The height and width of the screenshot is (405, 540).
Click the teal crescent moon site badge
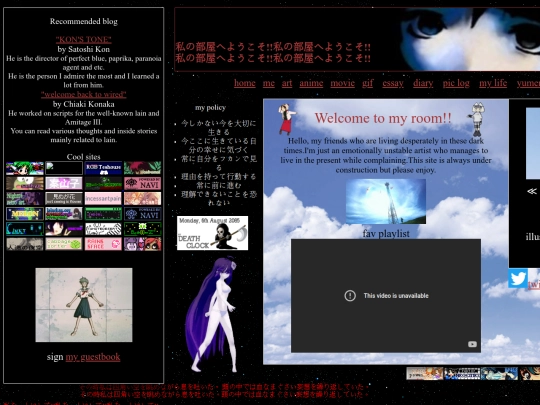tap(25, 229)
